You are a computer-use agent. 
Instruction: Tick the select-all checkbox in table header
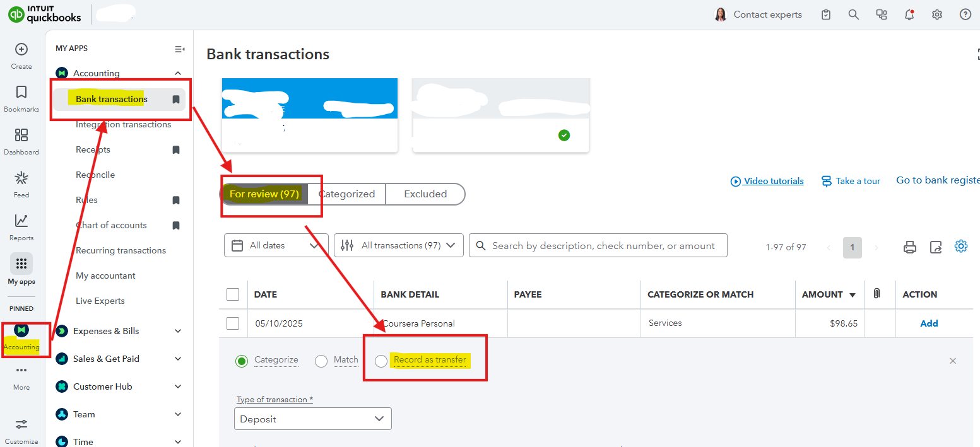tap(233, 294)
